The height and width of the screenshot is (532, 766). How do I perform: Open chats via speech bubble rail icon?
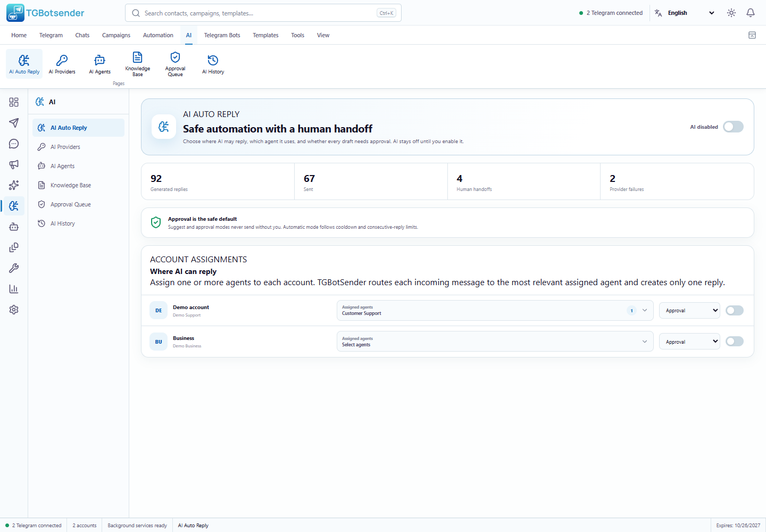tap(14, 144)
